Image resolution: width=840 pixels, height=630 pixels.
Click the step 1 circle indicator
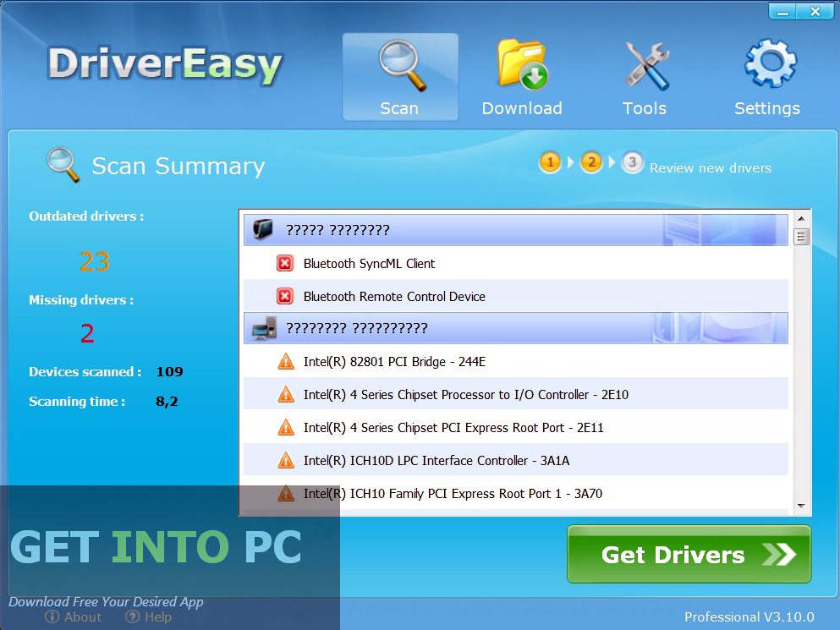coord(550,162)
